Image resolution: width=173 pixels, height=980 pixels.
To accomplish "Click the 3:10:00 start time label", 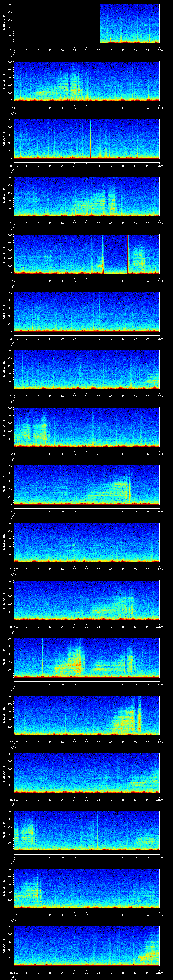I will (14, 108).
